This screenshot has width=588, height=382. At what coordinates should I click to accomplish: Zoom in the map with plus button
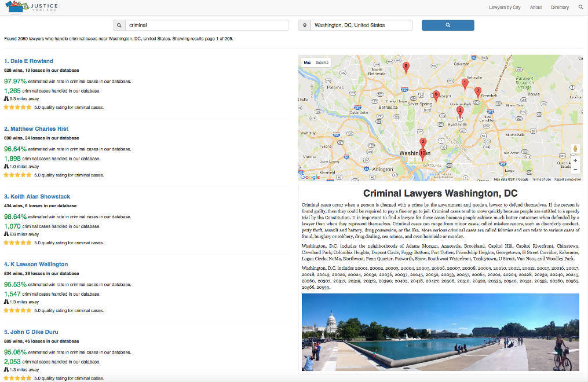575,161
